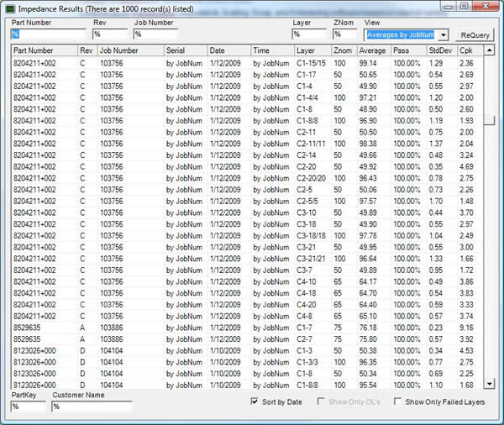Screen dimensions: 504x425
Task: Click the average value 96.64
Action: click(x=368, y=259)
